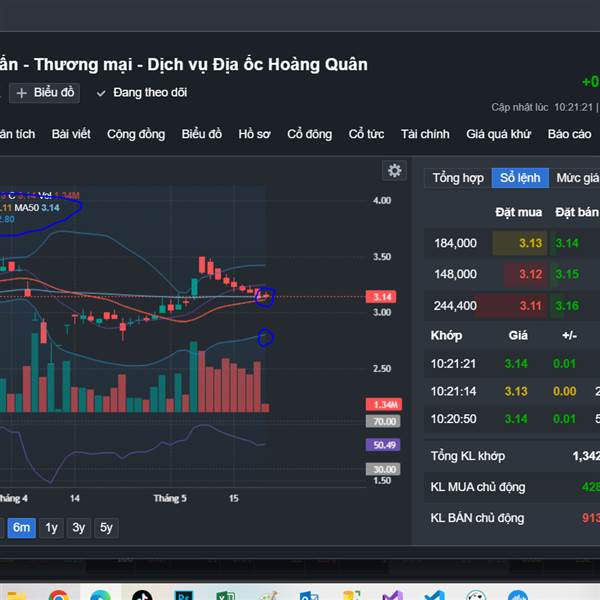This screenshot has width=600, height=600.
Task: Click the ask price 3.14 beside 3.13
Action: tap(567, 243)
